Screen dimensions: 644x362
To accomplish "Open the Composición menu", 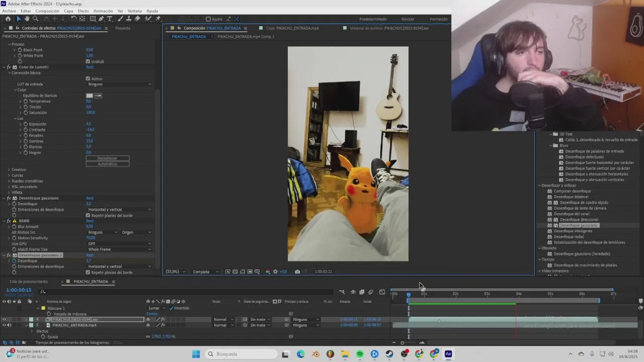I will [47, 11].
